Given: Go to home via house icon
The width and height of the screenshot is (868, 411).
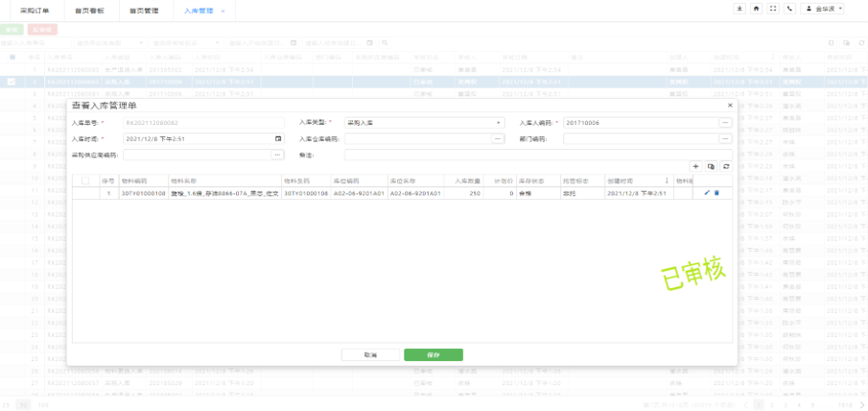Looking at the screenshot, I should (756, 9).
